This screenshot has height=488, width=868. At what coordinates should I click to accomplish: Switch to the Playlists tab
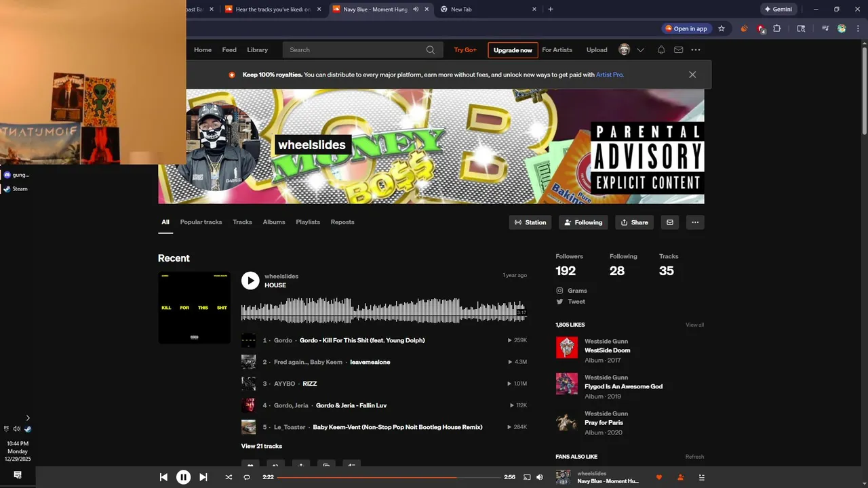pyautogui.click(x=308, y=222)
